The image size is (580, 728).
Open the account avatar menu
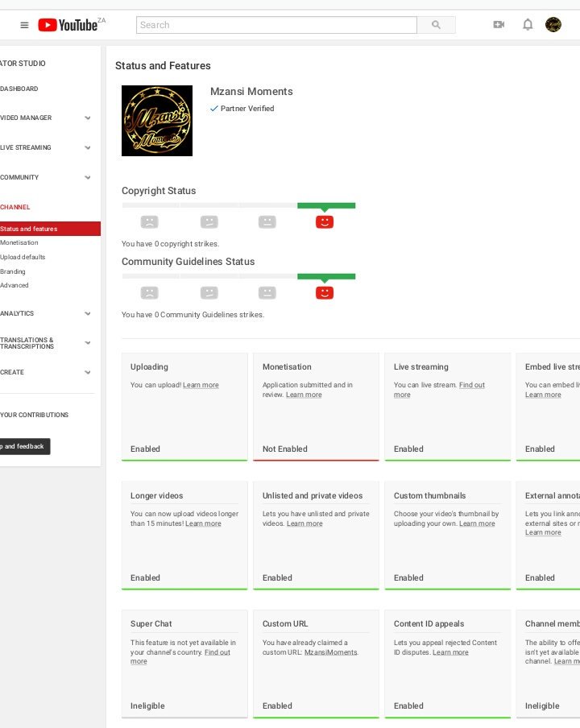tap(553, 25)
